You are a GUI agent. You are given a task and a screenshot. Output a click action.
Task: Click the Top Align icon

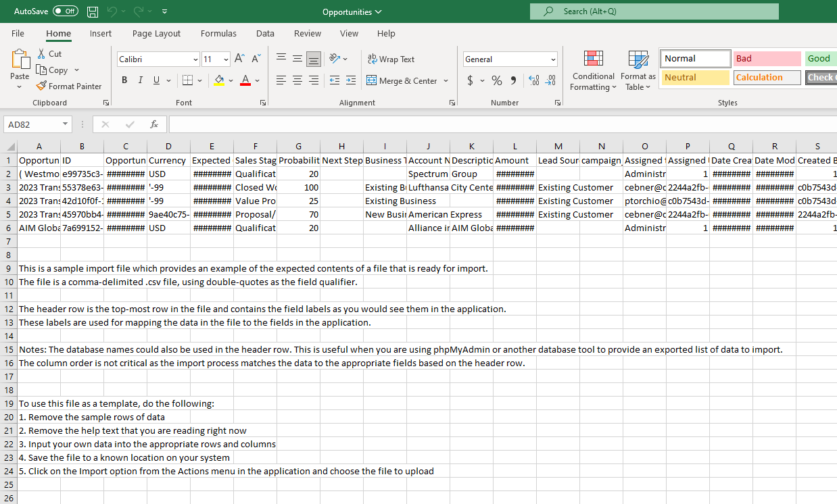pos(281,59)
